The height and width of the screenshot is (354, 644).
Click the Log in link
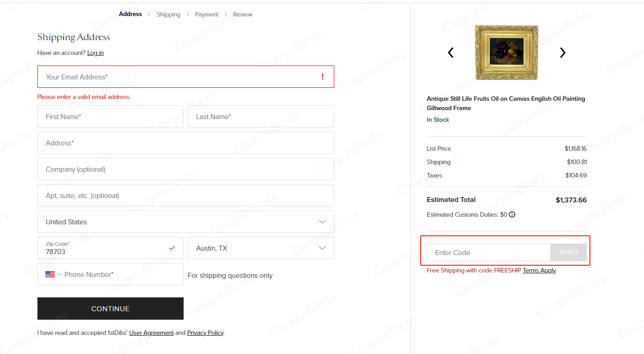click(95, 53)
